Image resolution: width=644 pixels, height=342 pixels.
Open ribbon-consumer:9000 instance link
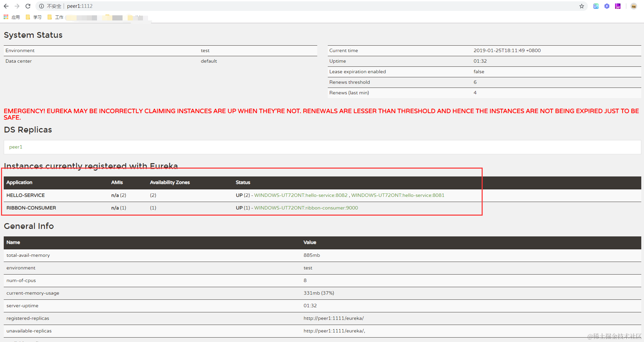[306, 208]
